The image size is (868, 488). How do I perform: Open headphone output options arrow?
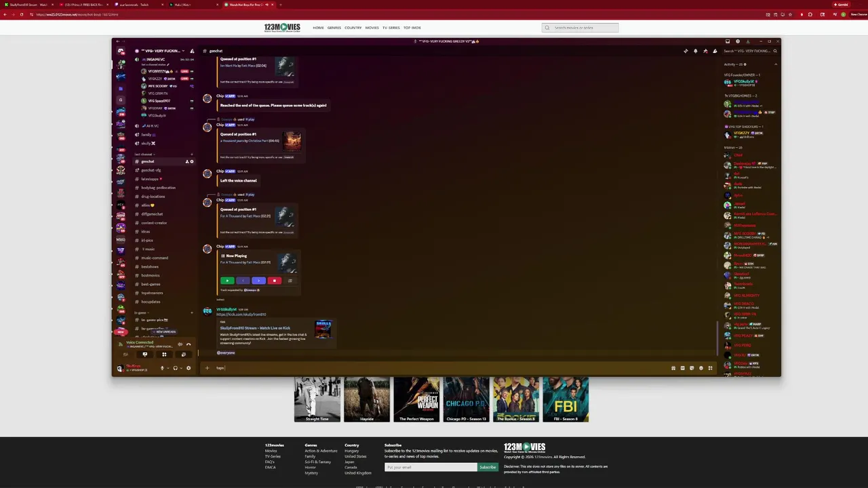(181, 368)
